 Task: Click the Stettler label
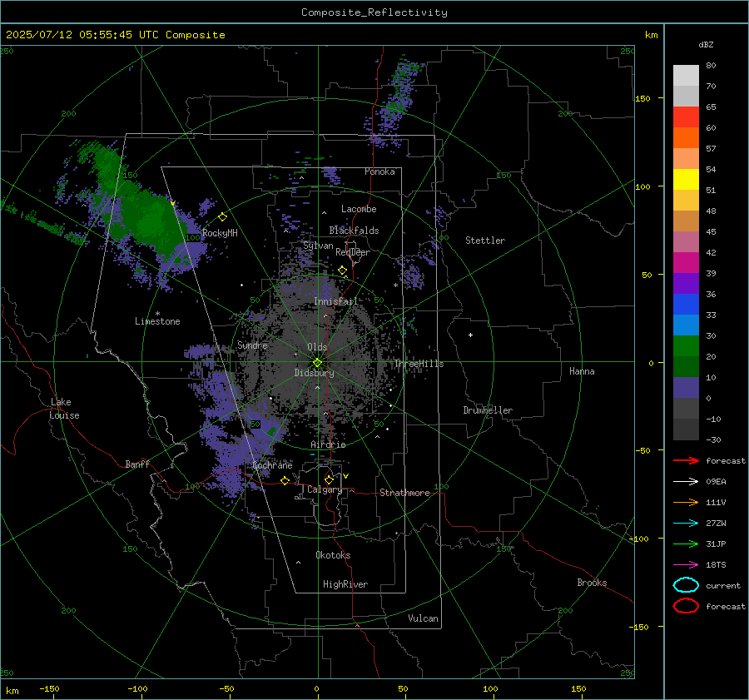485,241
